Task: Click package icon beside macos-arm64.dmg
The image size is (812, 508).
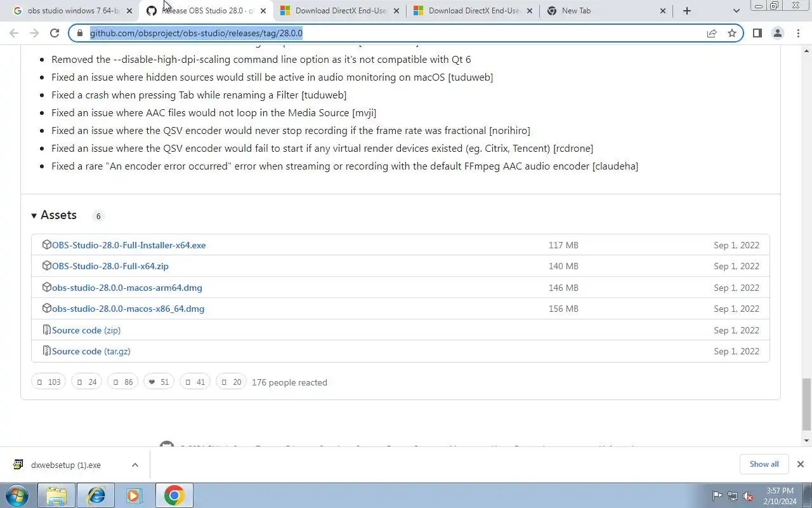Action: pyautogui.click(x=46, y=287)
